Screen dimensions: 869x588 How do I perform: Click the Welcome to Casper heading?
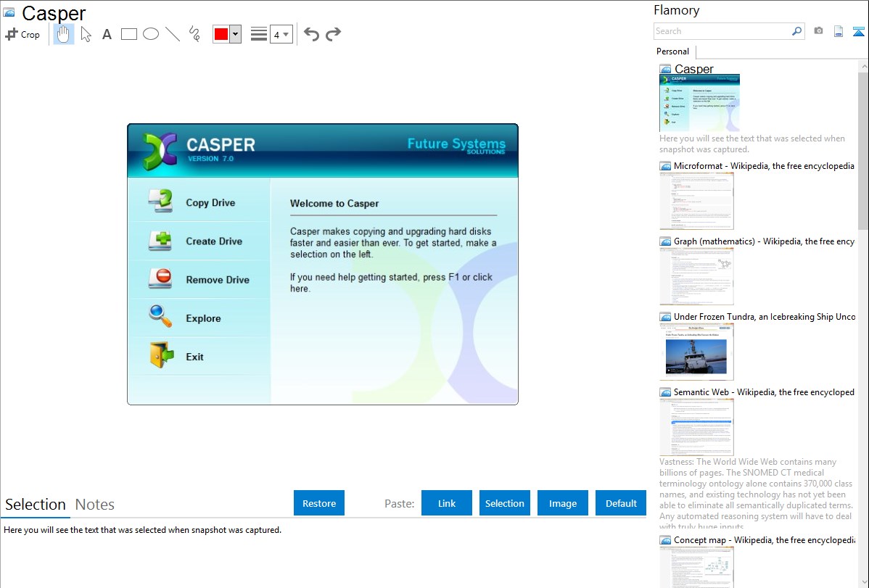pyautogui.click(x=334, y=204)
